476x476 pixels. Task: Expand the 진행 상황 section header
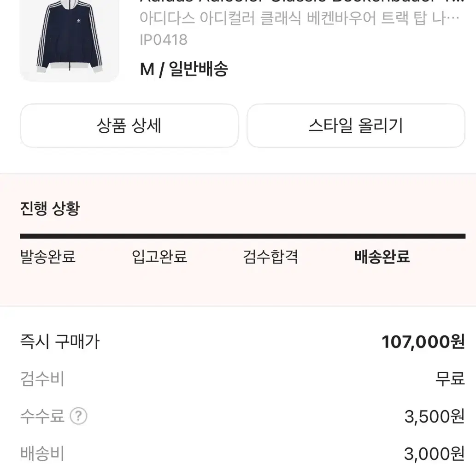point(49,208)
